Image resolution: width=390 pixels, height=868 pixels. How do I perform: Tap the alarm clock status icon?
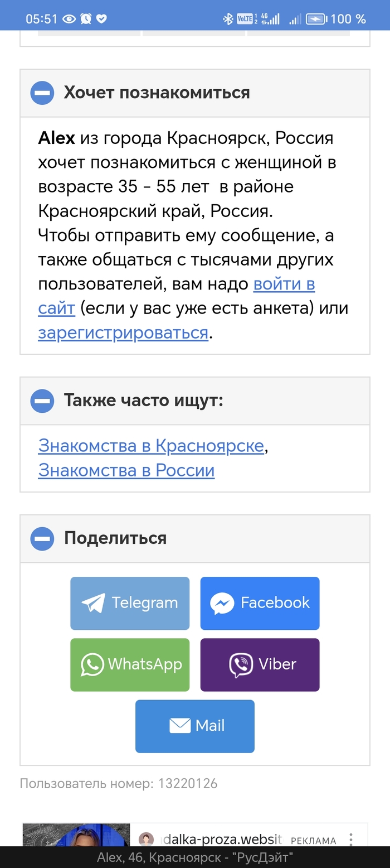85,19
